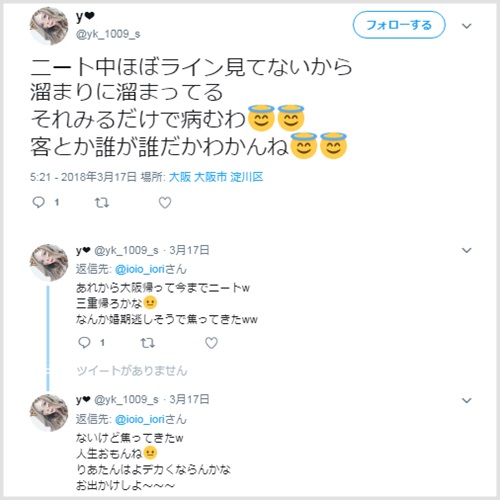The height and width of the screenshot is (500, 500).
Task: Click the 5:21 - 2018年3月17日 timestamp
Action: [83, 177]
